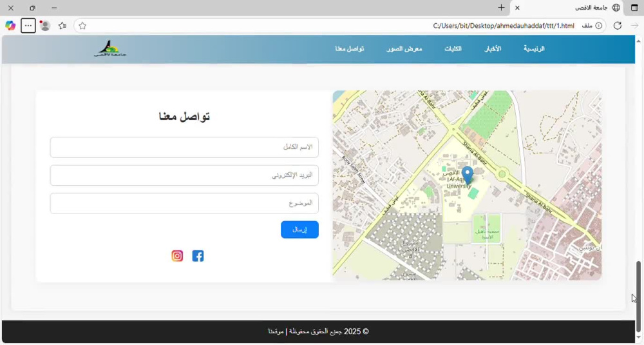
Task: Click the blue map location pin
Action: tap(468, 175)
